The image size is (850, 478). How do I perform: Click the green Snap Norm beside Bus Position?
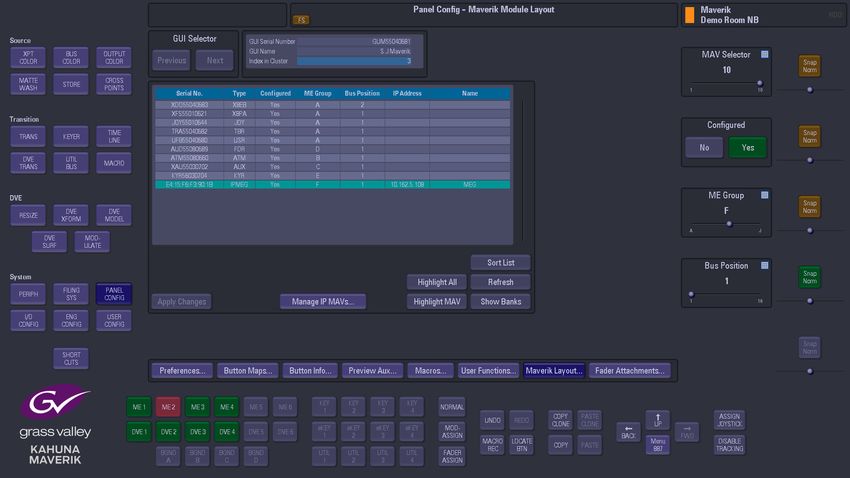tap(809, 277)
